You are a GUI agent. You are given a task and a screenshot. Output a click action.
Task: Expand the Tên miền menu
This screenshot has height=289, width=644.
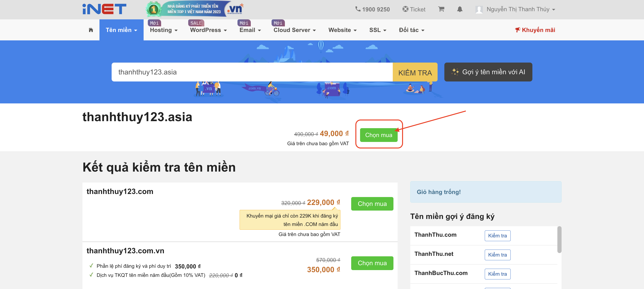tap(121, 30)
